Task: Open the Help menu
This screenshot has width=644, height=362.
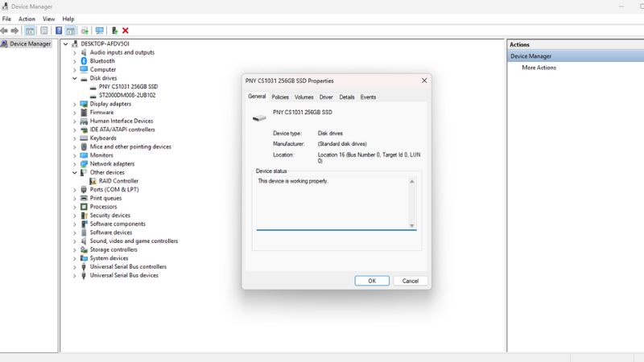Action: [x=68, y=19]
